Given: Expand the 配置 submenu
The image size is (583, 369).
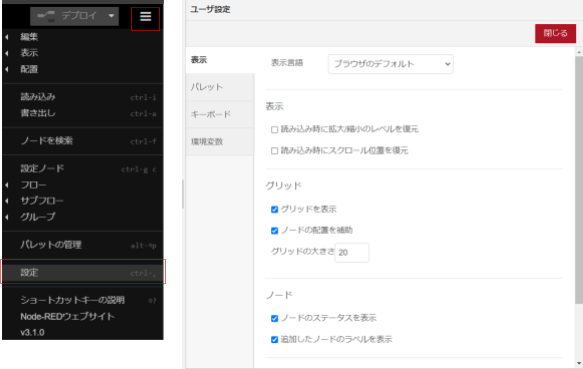Looking at the screenshot, I should (83, 69).
